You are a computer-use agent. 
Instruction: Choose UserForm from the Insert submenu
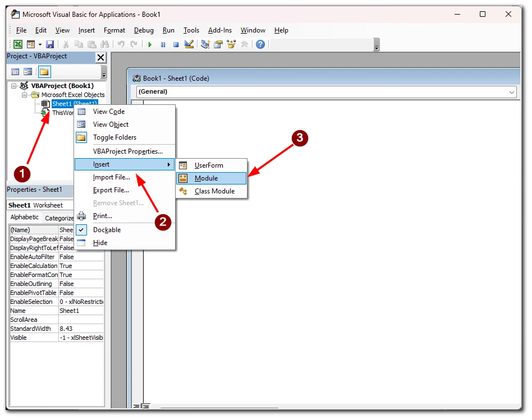coord(211,165)
